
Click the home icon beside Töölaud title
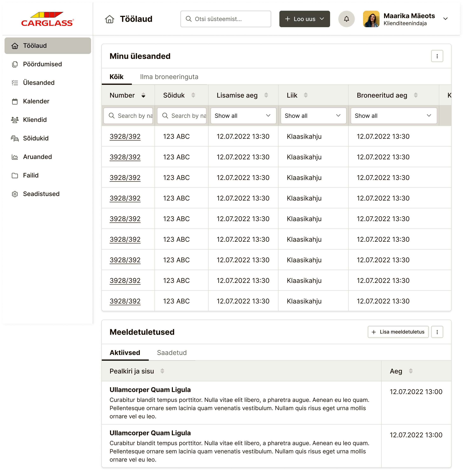pos(109,19)
